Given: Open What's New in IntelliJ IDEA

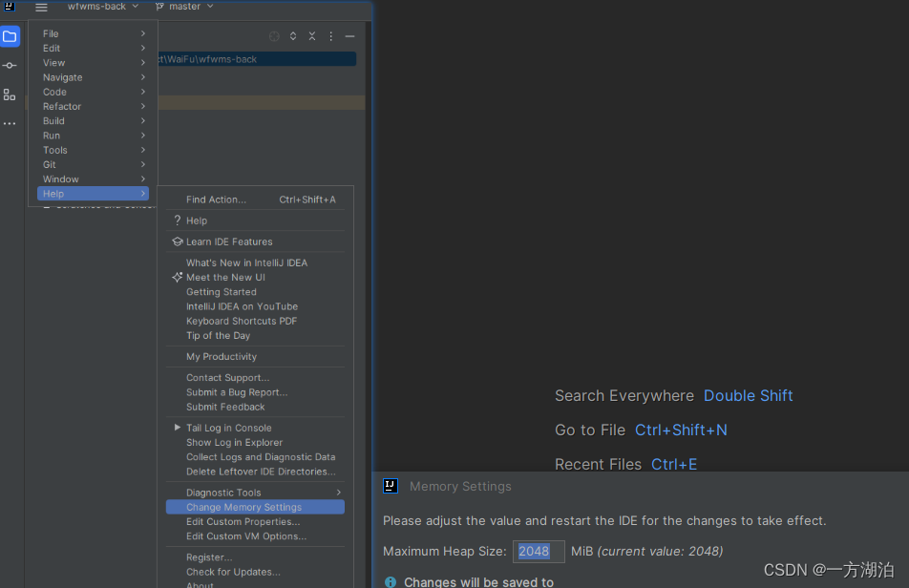Looking at the screenshot, I should click(x=255, y=263).
